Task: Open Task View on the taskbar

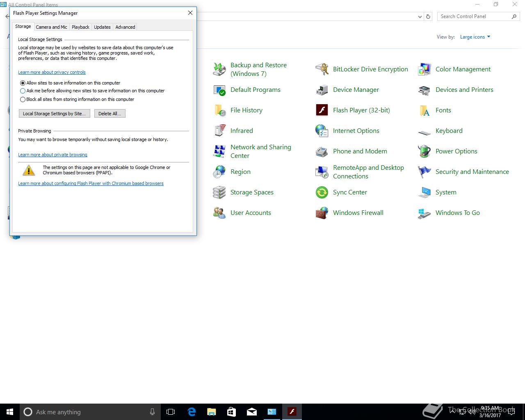Action: click(171, 412)
